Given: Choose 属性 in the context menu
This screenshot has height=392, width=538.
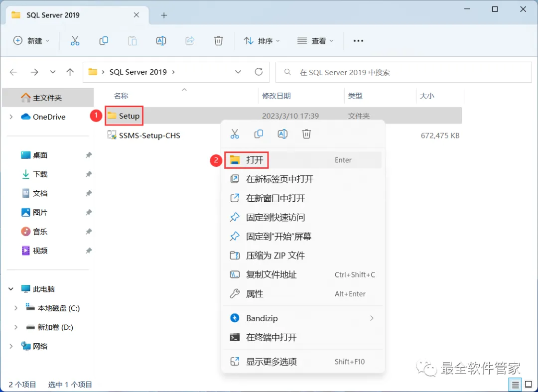Looking at the screenshot, I should (303, 294).
